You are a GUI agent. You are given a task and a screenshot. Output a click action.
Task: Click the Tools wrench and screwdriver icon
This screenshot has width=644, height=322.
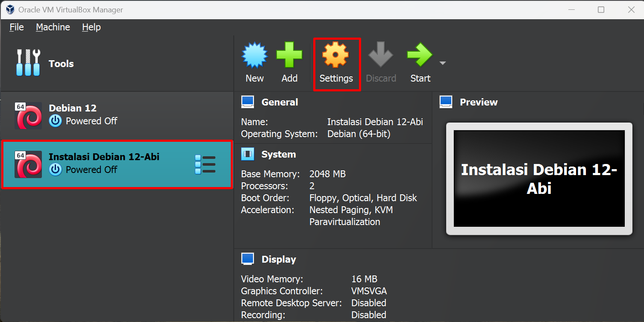(x=28, y=63)
